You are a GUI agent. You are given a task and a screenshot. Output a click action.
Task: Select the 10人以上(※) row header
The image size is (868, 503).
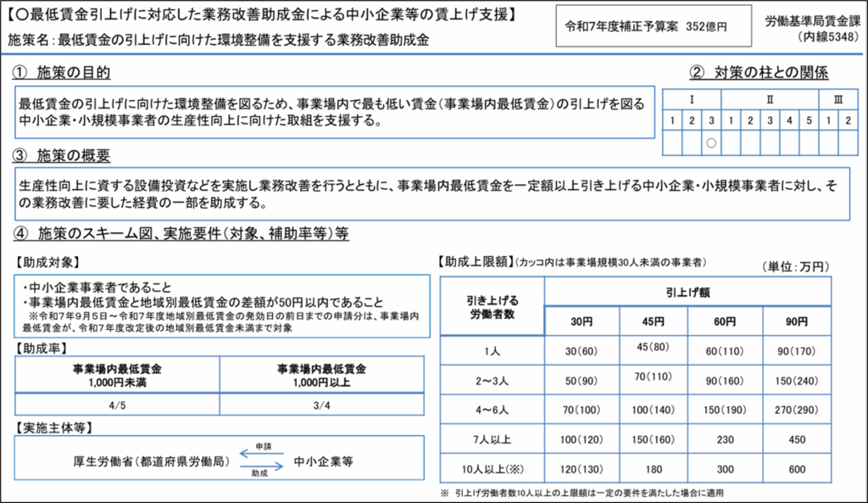tap(492, 470)
